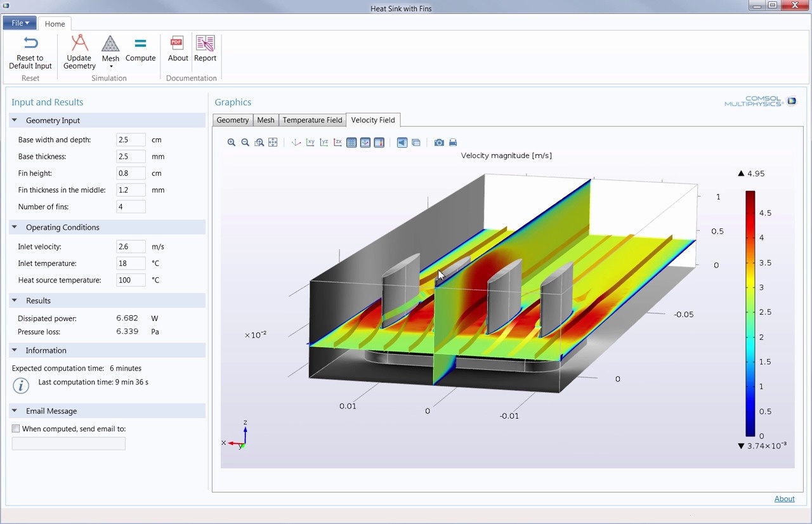The width and height of the screenshot is (812, 524).
Task: Collapse the Email Message section
Action: tap(15, 411)
